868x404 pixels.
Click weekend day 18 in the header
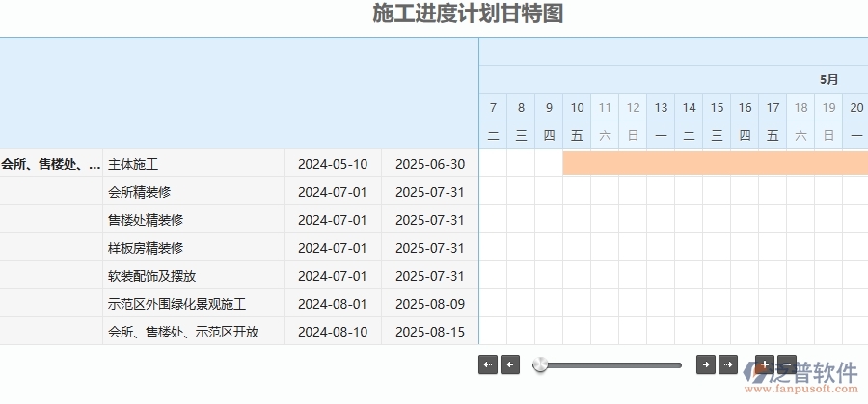point(800,107)
